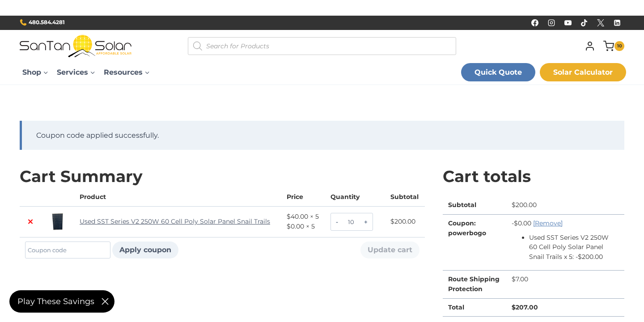Decrease quantity with minus button
The height and width of the screenshot is (322, 644).
pyautogui.click(x=337, y=222)
